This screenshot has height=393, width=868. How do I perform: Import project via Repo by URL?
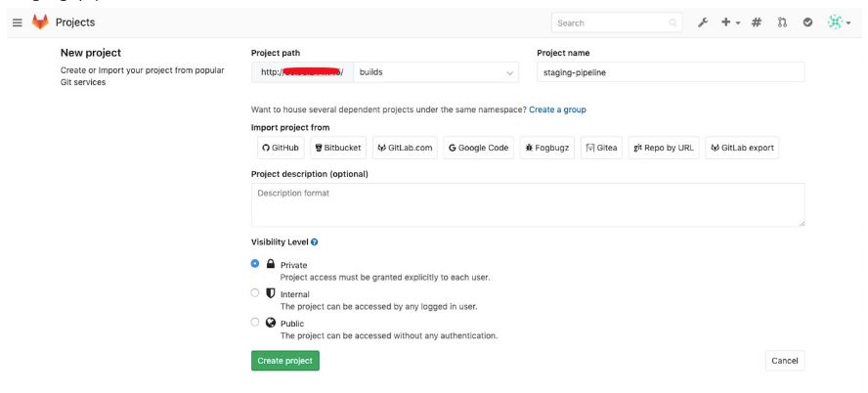(x=664, y=148)
